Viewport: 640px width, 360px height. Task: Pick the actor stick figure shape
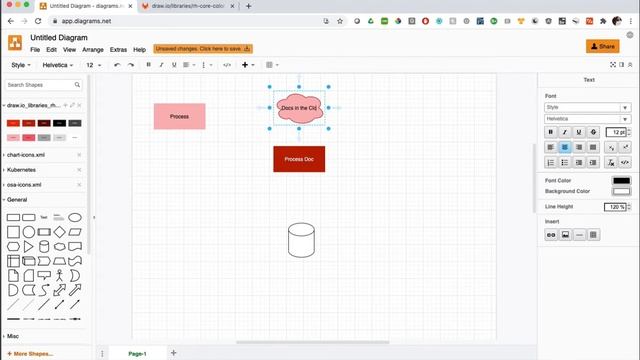click(x=60, y=276)
